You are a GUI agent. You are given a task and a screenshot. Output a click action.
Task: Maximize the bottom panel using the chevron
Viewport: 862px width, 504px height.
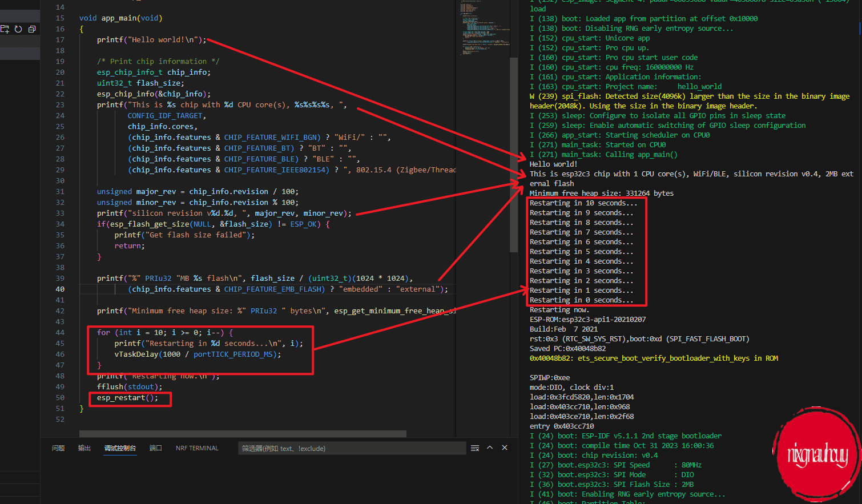490,448
